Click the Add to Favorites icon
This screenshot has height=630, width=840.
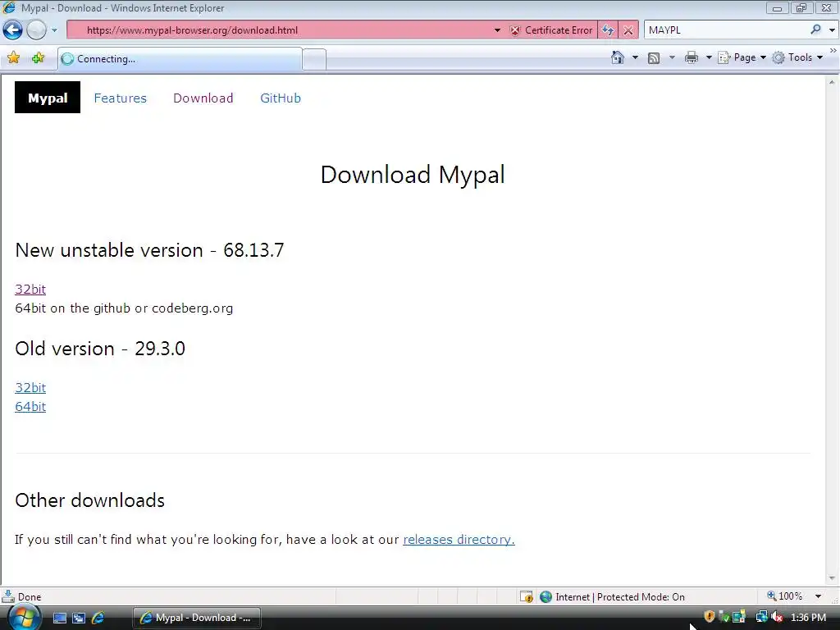38,58
